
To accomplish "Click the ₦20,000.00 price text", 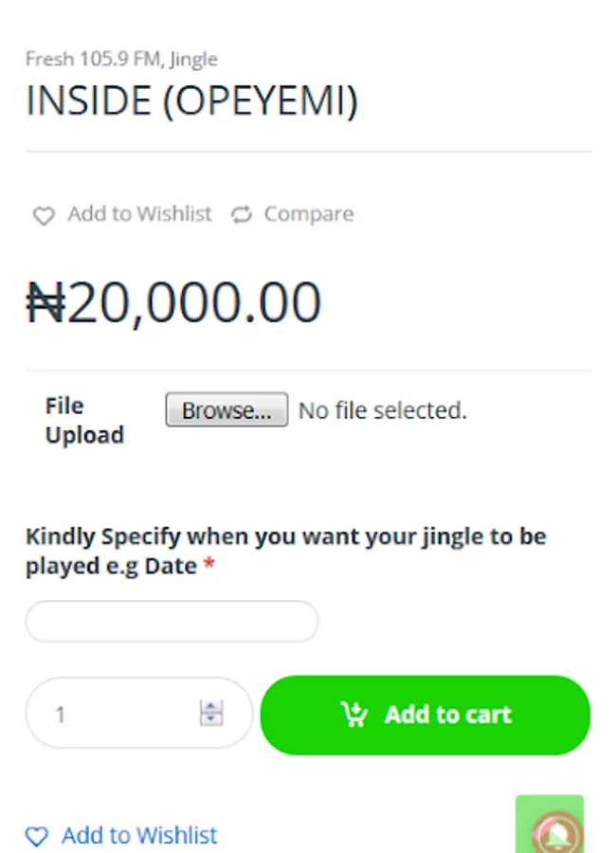I will (173, 303).
